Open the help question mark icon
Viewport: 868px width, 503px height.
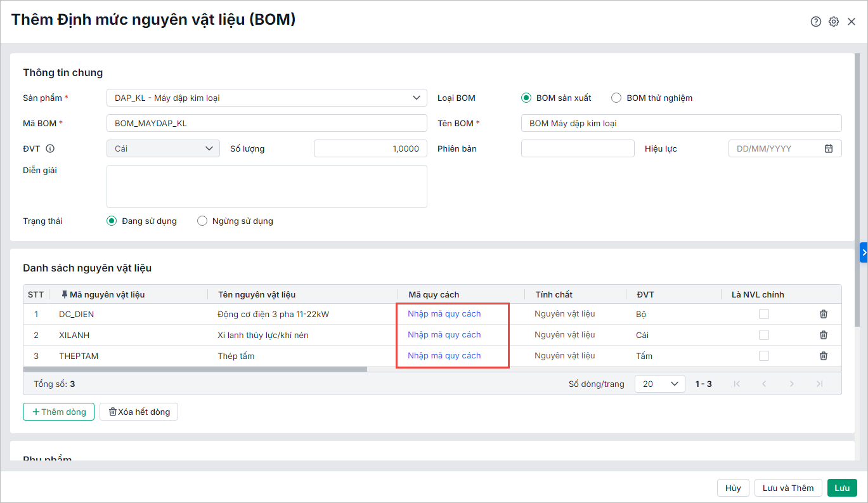(x=816, y=22)
